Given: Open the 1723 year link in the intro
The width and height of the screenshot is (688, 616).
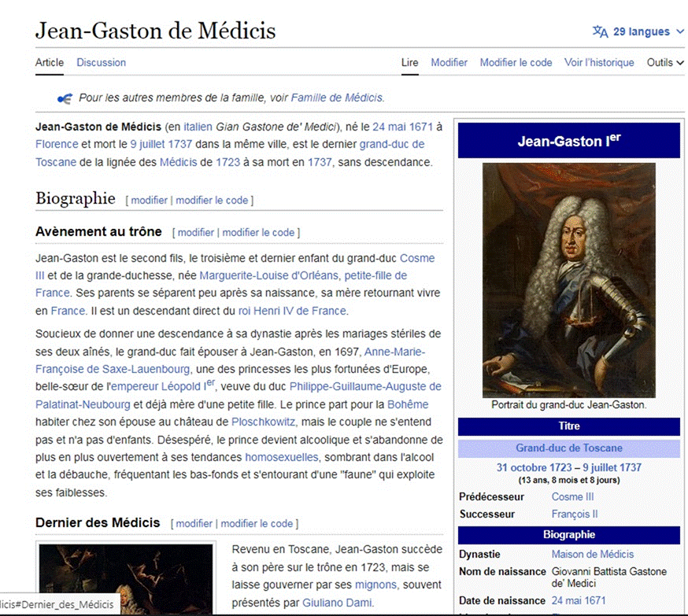Looking at the screenshot, I should (227, 162).
